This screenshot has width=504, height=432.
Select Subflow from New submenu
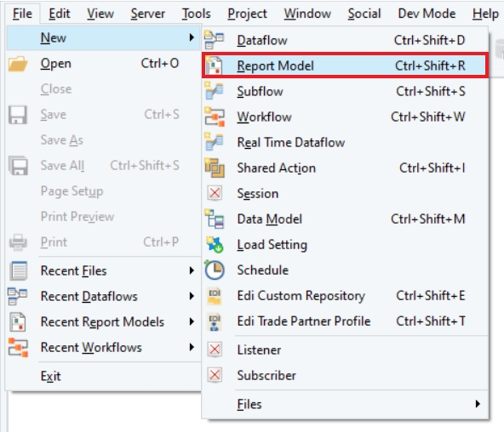point(345,91)
